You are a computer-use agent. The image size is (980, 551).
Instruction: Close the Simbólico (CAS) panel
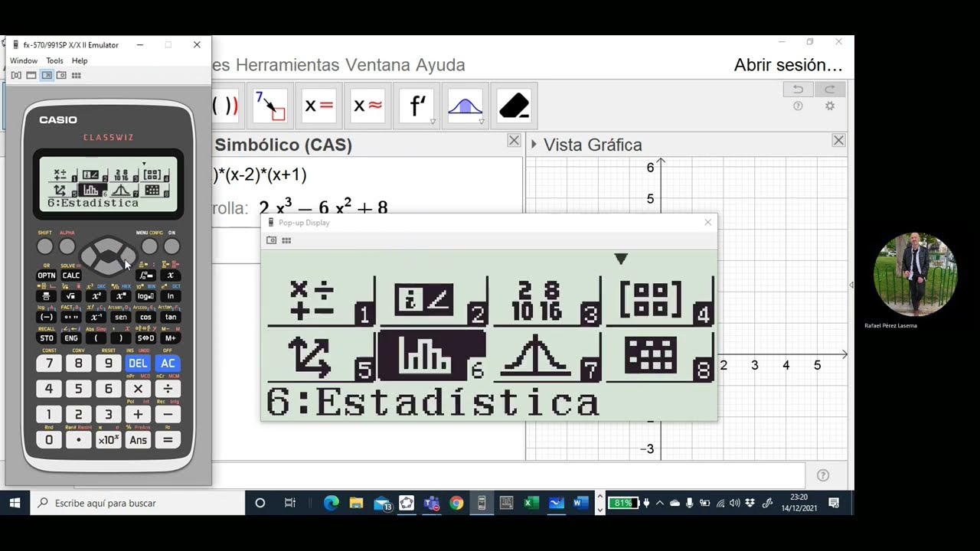[514, 141]
